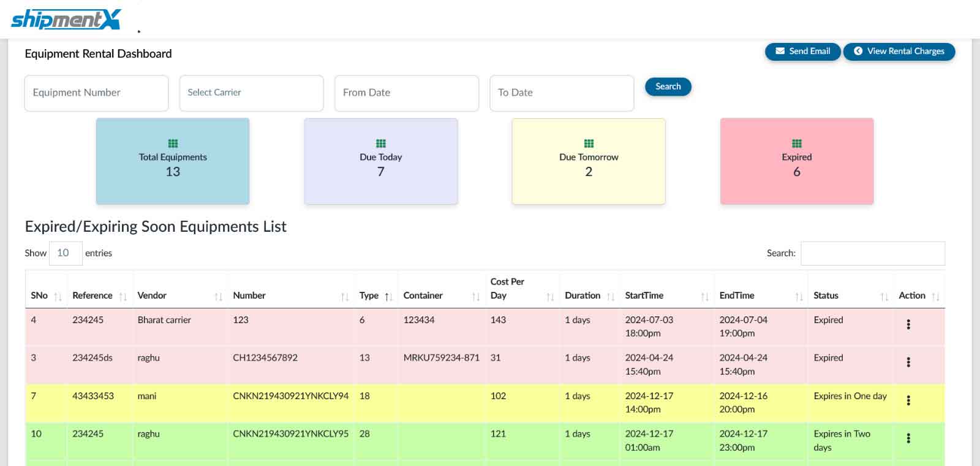Screen dimensions: 980x466
Task: Sort table by Duration column arrows
Action: [611, 297]
